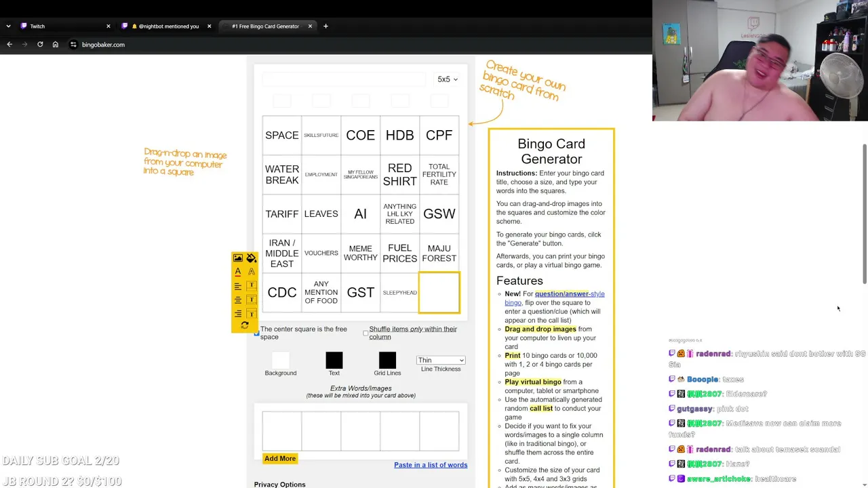Close the Twitch tab
Viewport: 868px width, 488px height.
point(108,26)
